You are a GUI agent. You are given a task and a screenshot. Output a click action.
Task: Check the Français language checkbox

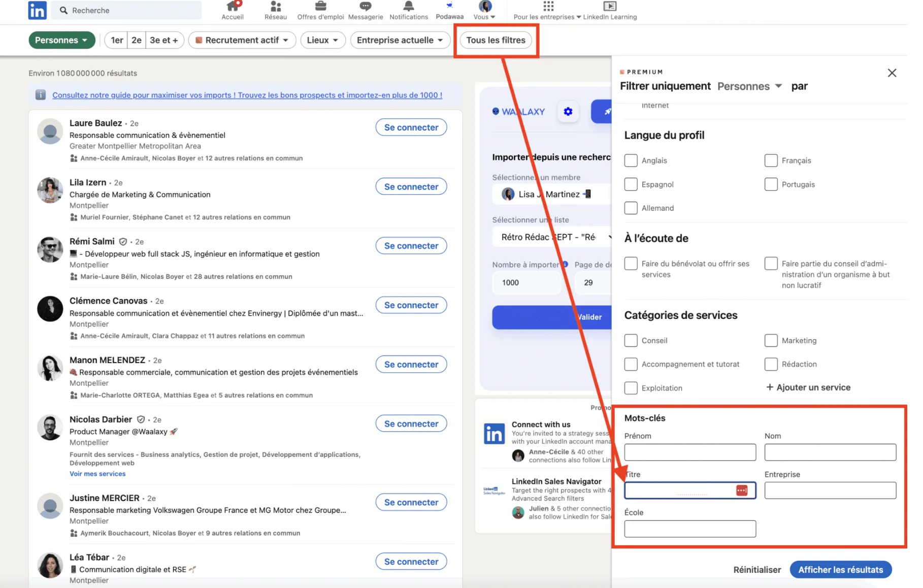pos(771,160)
